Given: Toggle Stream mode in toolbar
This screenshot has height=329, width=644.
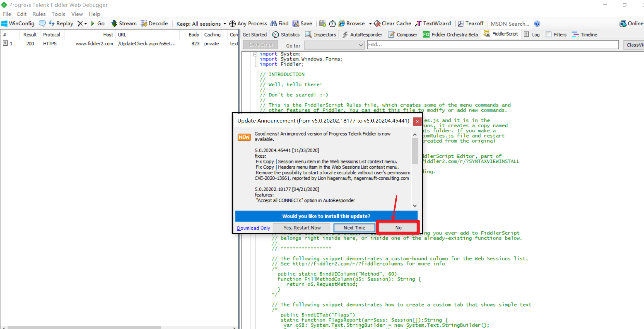Looking at the screenshot, I should [124, 24].
